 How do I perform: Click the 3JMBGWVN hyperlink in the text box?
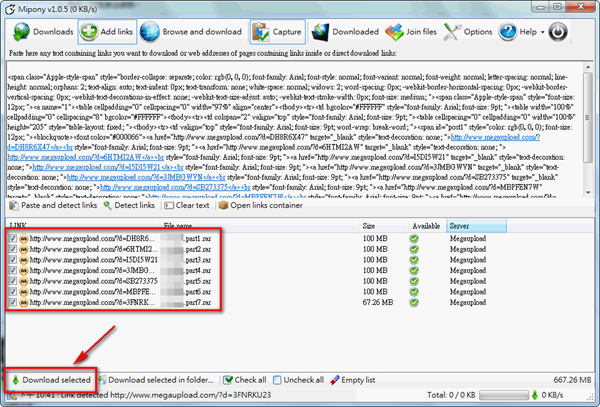[x=146, y=177]
